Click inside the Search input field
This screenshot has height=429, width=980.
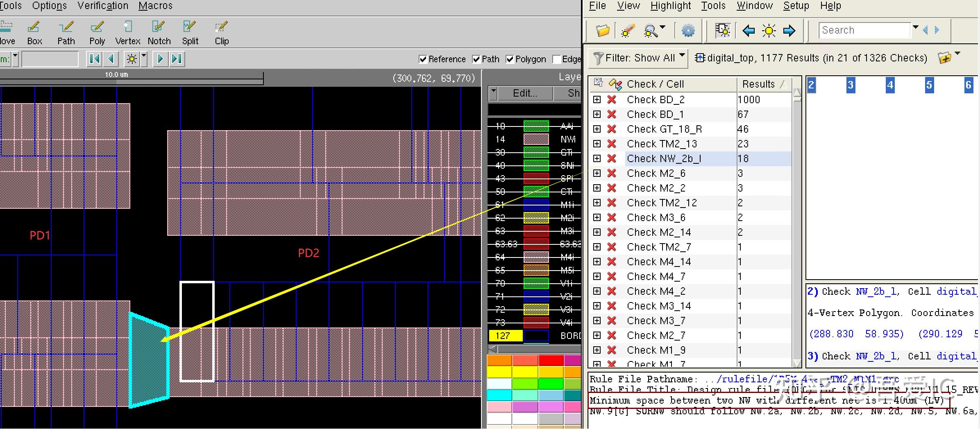pyautogui.click(x=864, y=30)
